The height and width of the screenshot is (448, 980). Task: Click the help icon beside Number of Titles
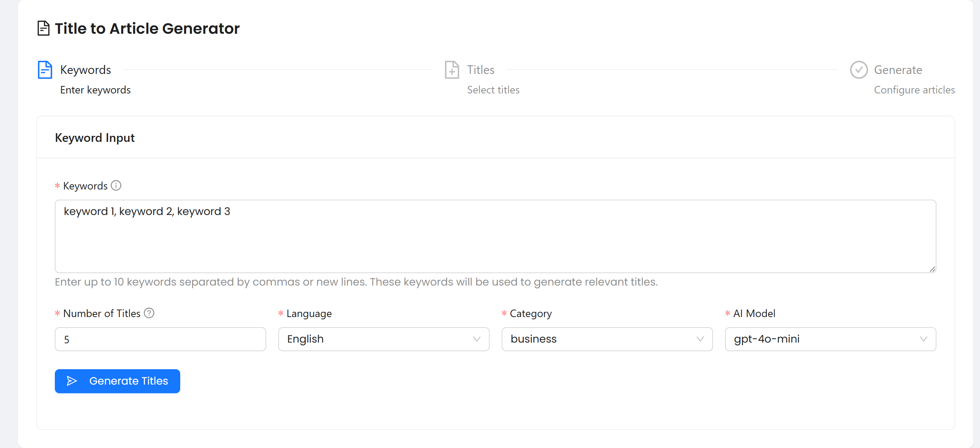(149, 313)
